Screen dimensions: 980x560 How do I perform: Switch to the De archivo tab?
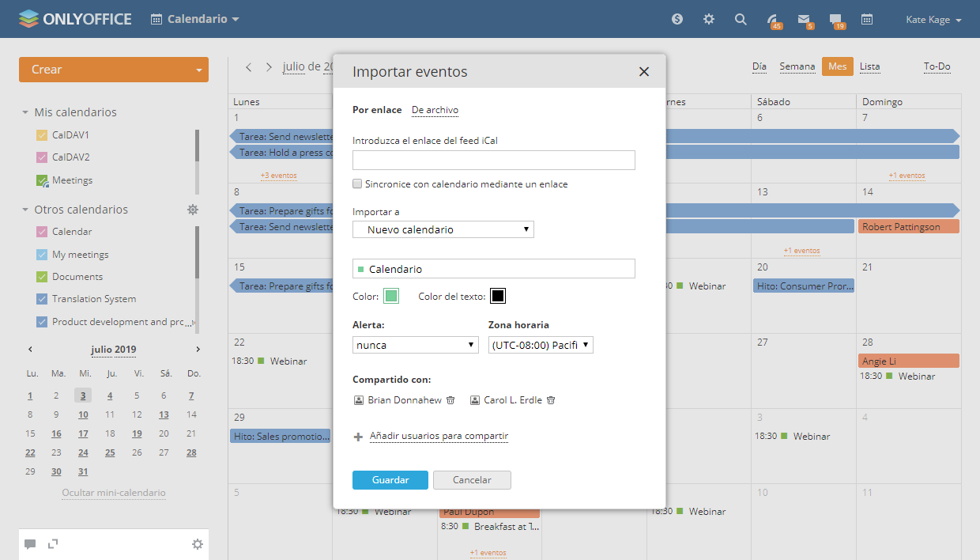[435, 110]
